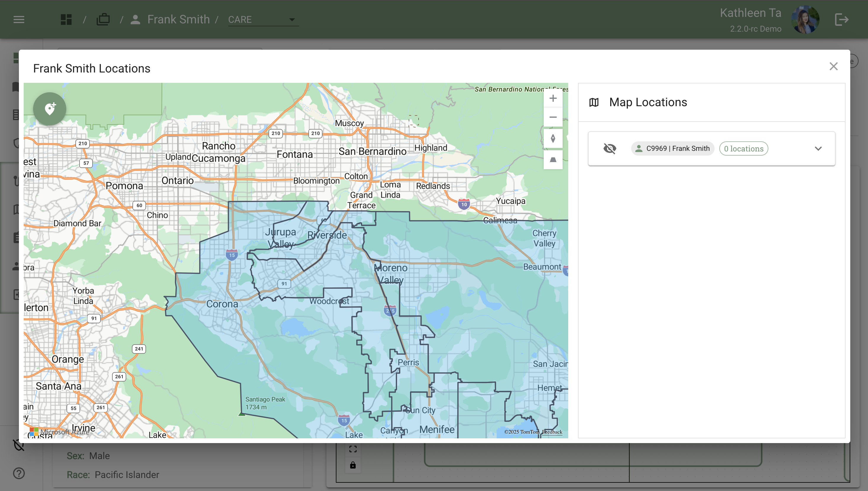Click the C9969 Frank Smith chip
The image size is (868, 491).
coord(672,148)
